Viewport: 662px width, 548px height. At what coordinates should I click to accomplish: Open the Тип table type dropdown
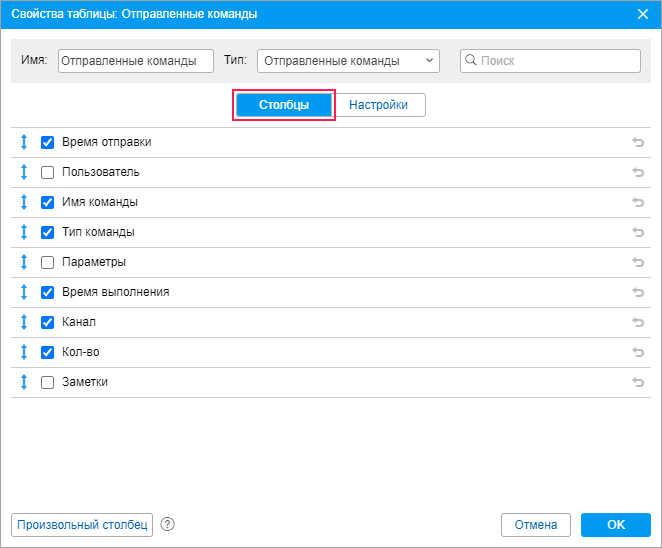coord(348,61)
